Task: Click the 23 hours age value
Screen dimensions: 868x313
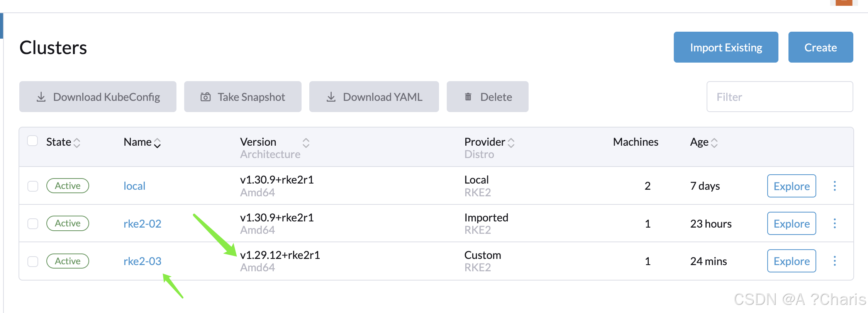Action: click(x=711, y=224)
